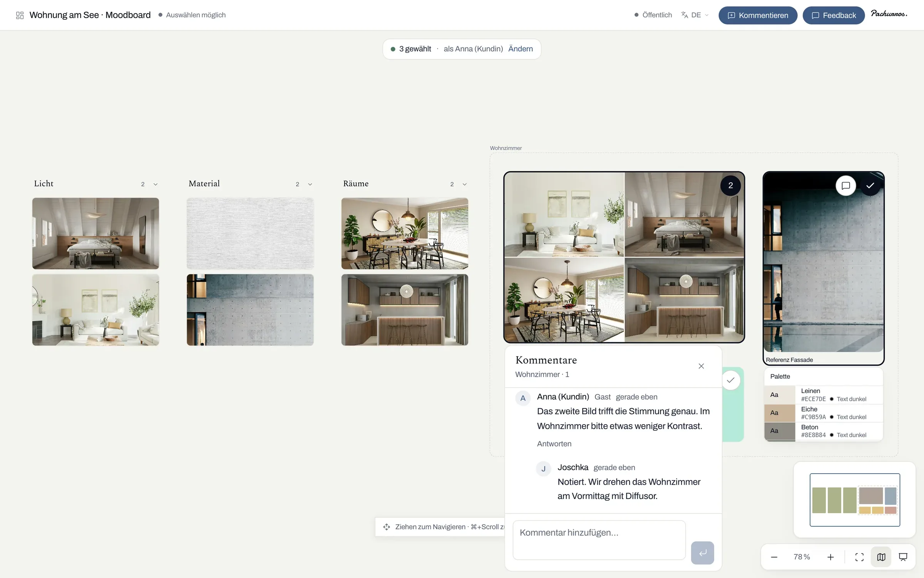
Task: Click the presentation mode icon
Action: click(x=903, y=557)
